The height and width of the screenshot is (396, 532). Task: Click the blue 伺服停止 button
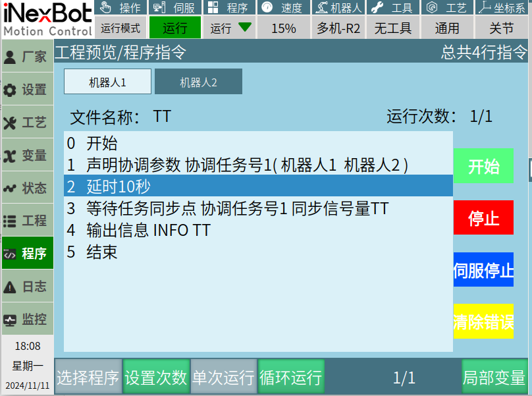[x=483, y=270]
